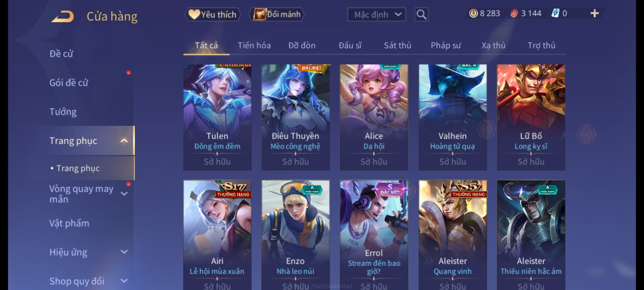
Task: Collapse the Trang phục sidebar section
Action: click(124, 141)
